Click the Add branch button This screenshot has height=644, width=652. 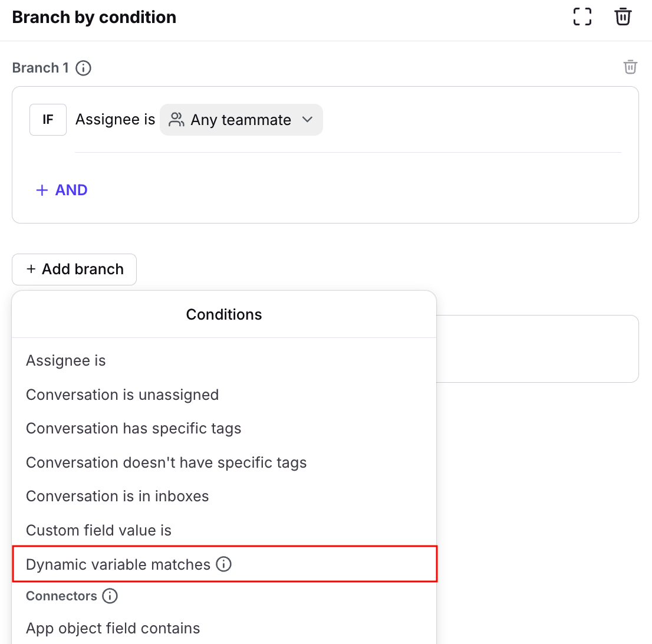(74, 270)
